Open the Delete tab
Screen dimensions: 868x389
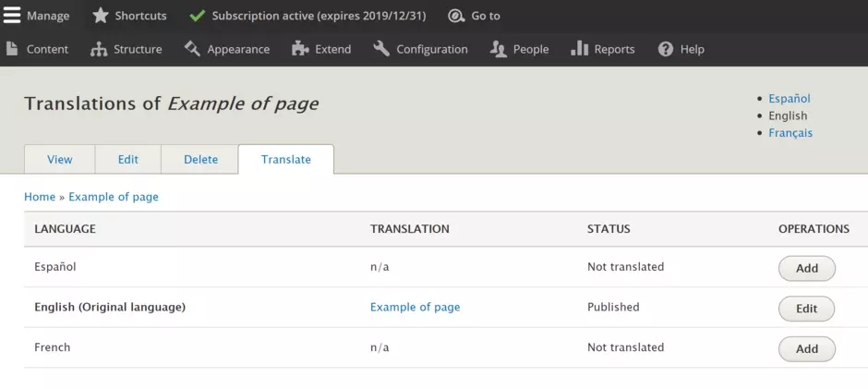200,160
